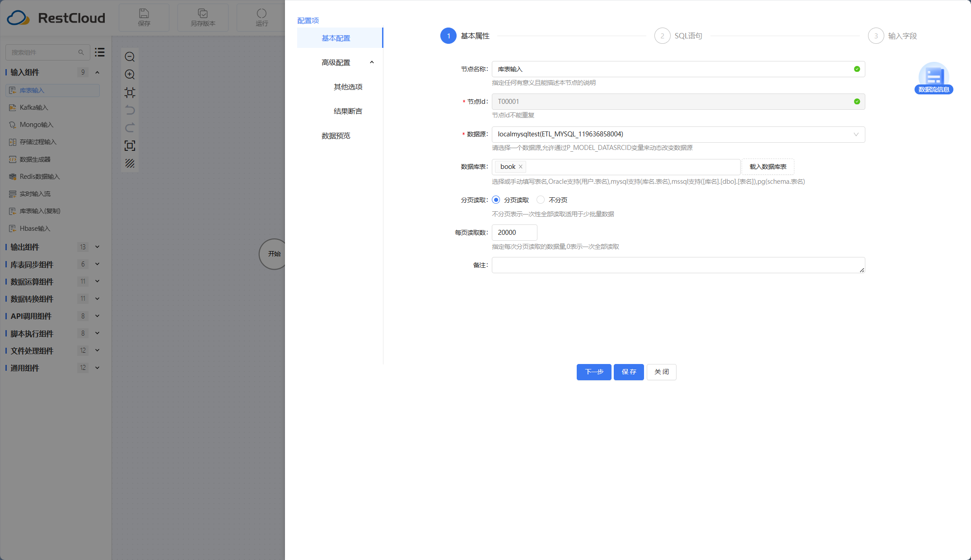Go to step 2 SQL语句

click(678, 36)
